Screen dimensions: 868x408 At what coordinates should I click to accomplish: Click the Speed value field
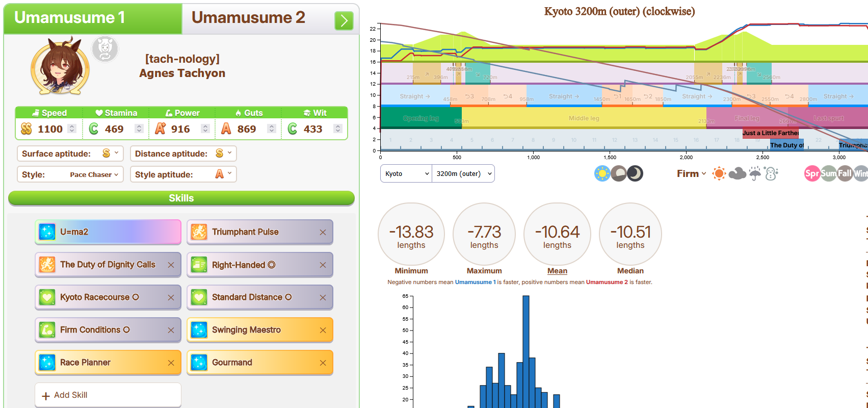click(x=50, y=129)
